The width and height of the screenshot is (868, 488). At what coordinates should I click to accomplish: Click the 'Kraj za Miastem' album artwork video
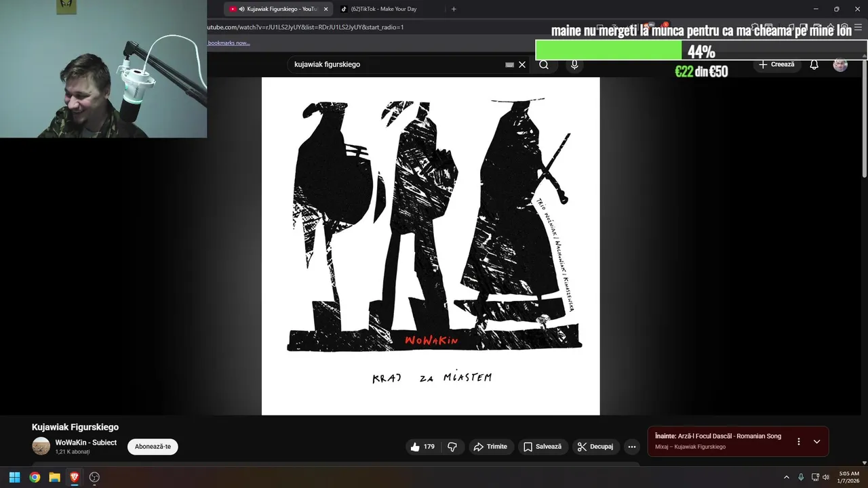[x=431, y=246]
